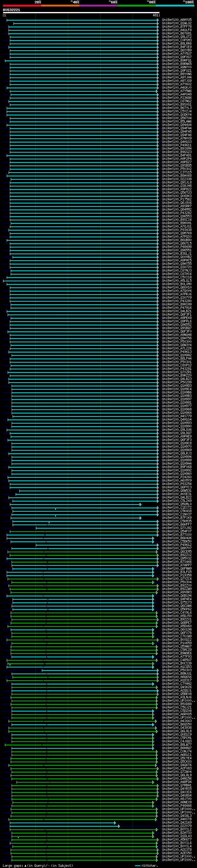Click the cyan alignment bar for UniRef100_O22079
The height and width of the screenshot is (868, 197).
point(65,826)
